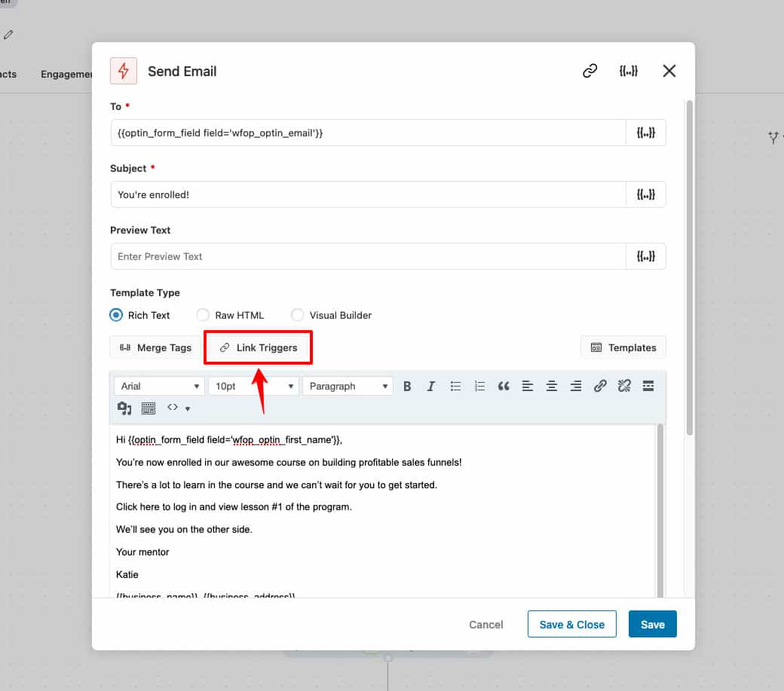The height and width of the screenshot is (691, 784).
Task: Open the font size dropdown showing 10pt
Action: click(x=253, y=386)
